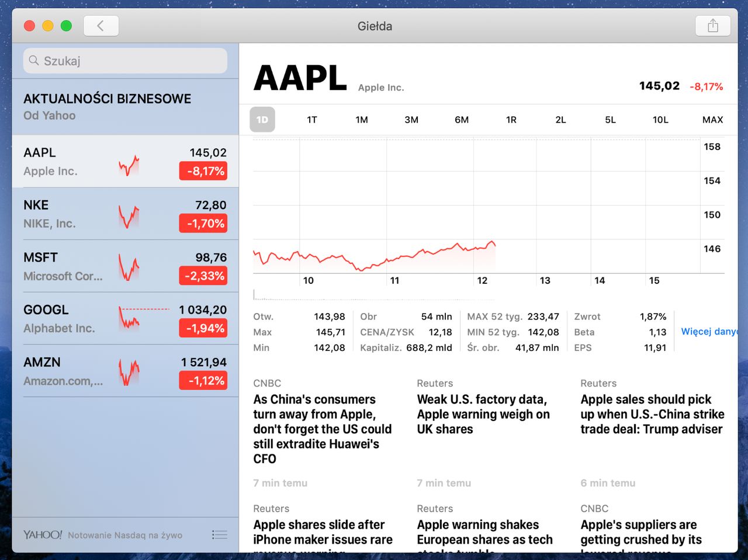Switch chart to 1R range
This screenshot has width=748, height=560.
tap(511, 120)
